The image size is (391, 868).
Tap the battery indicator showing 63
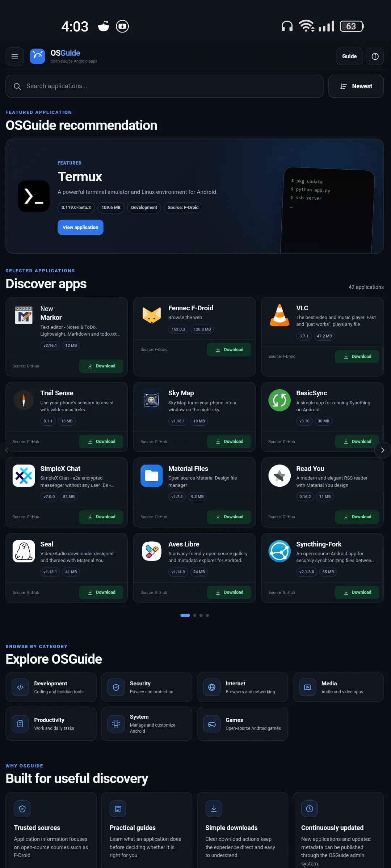click(x=352, y=26)
